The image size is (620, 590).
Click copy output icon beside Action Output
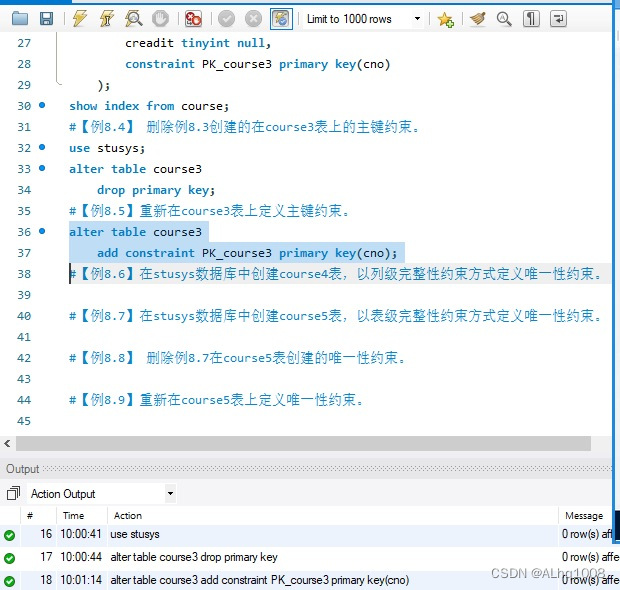click(x=13, y=493)
